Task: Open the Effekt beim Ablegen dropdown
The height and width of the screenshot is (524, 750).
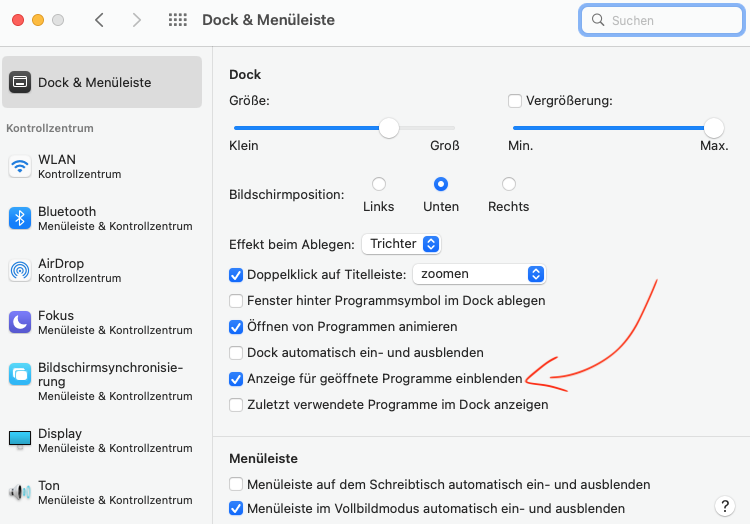Action: [x=401, y=244]
